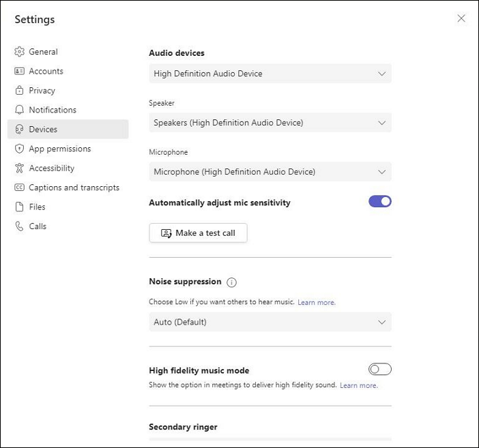Image resolution: width=479 pixels, height=448 pixels.
Task: Open General settings
Action: point(68,52)
